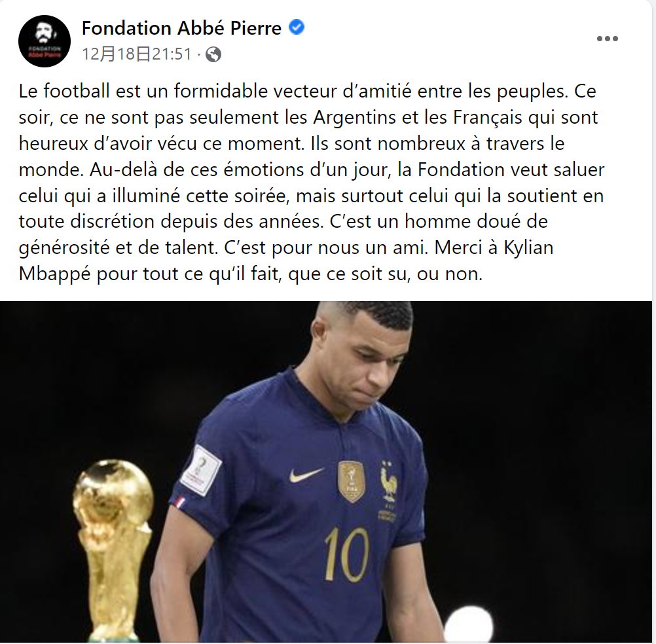The height and width of the screenshot is (644, 656).
Task: Click the Nike swoosh logo on jersey
Action: coord(306,474)
